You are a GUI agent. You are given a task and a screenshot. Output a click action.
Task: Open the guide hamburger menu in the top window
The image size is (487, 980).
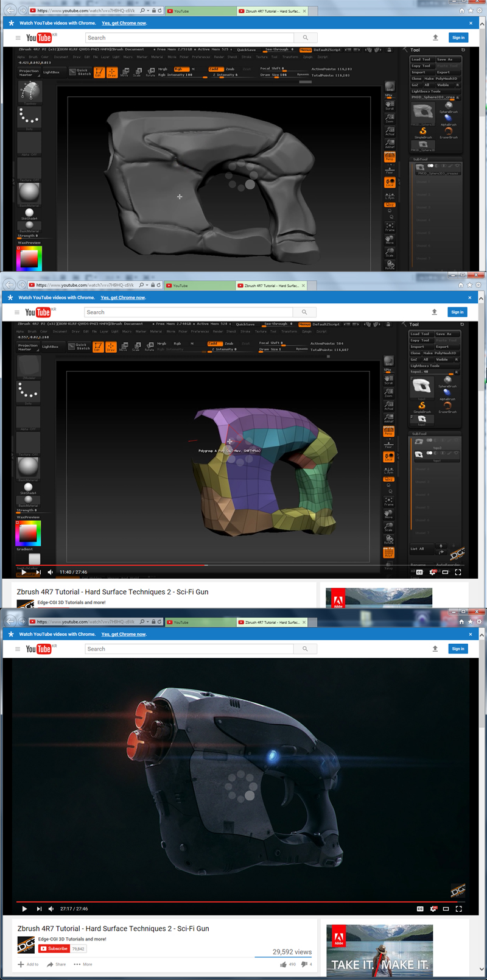(18, 38)
